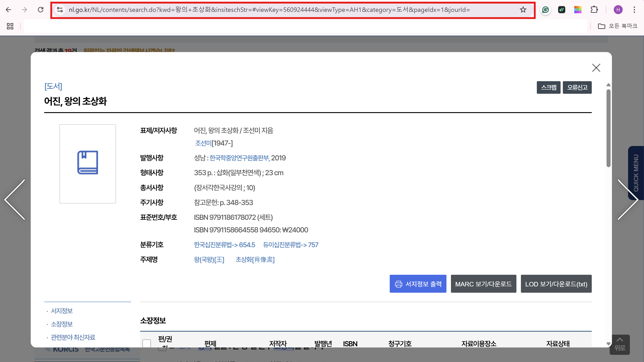Tick the select-all checkbox in holdings table
This screenshot has height=362, width=644.
[147, 343]
